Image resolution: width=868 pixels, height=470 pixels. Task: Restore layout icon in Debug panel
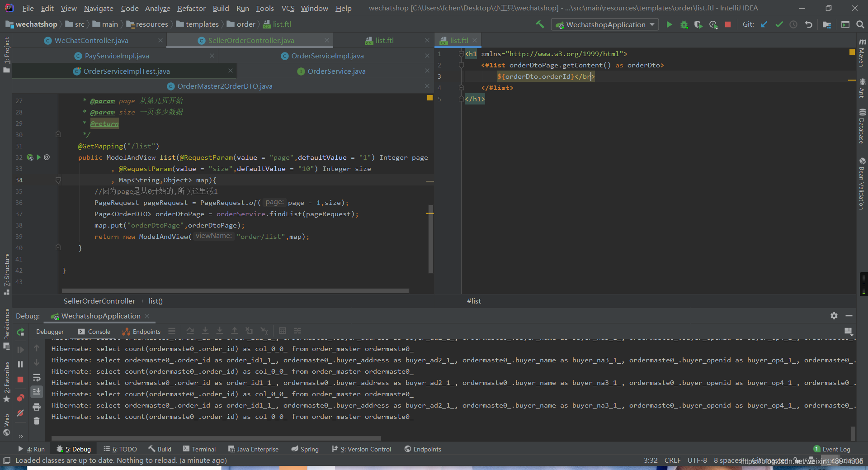point(848,332)
